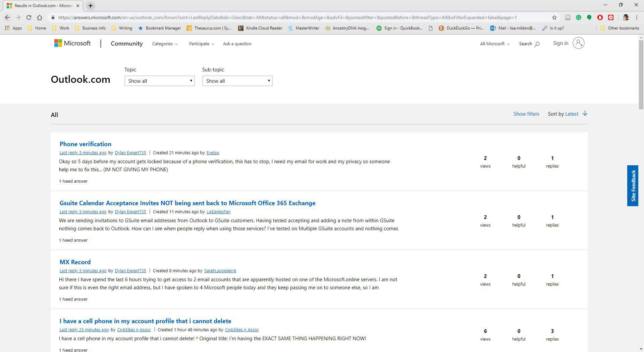Click the browser Forward arrow
The image size is (644, 352).
(x=18, y=17)
